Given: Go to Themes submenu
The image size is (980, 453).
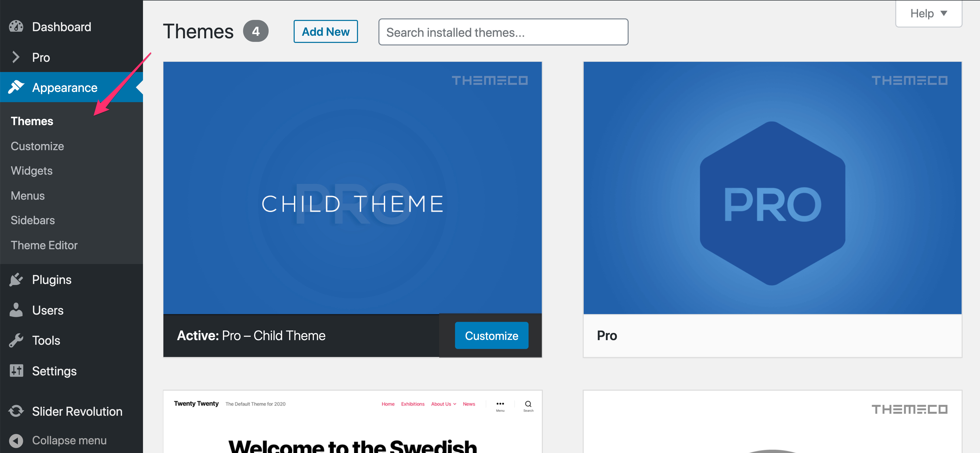Looking at the screenshot, I should pos(32,121).
